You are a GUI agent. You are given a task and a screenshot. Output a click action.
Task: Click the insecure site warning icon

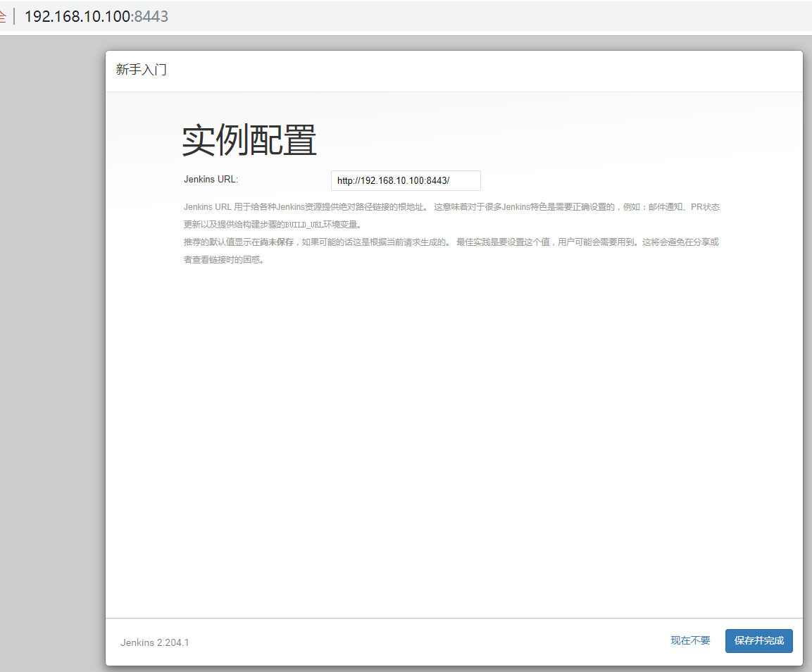pyautogui.click(x=2, y=17)
